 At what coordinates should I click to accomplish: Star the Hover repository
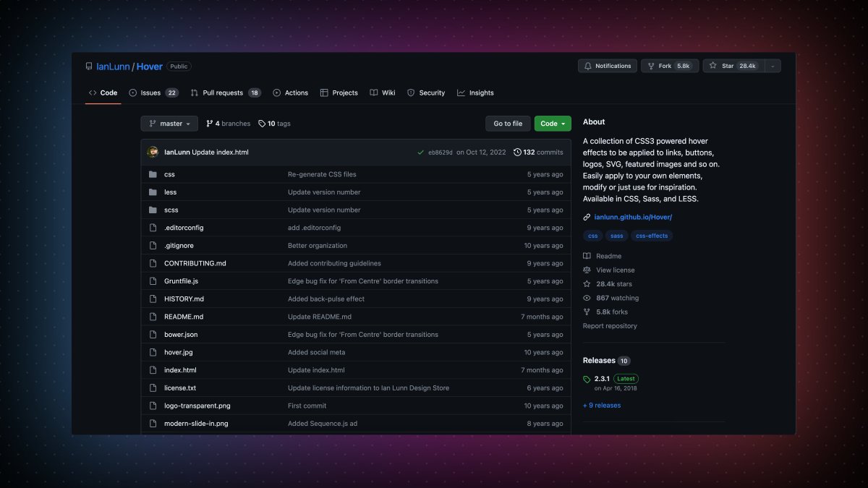(x=733, y=66)
